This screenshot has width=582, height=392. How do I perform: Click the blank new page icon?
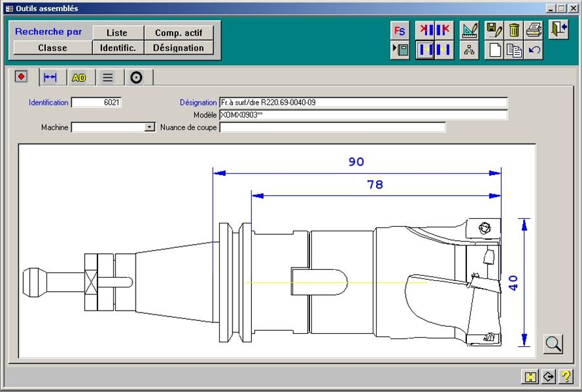(x=495, y=50)
